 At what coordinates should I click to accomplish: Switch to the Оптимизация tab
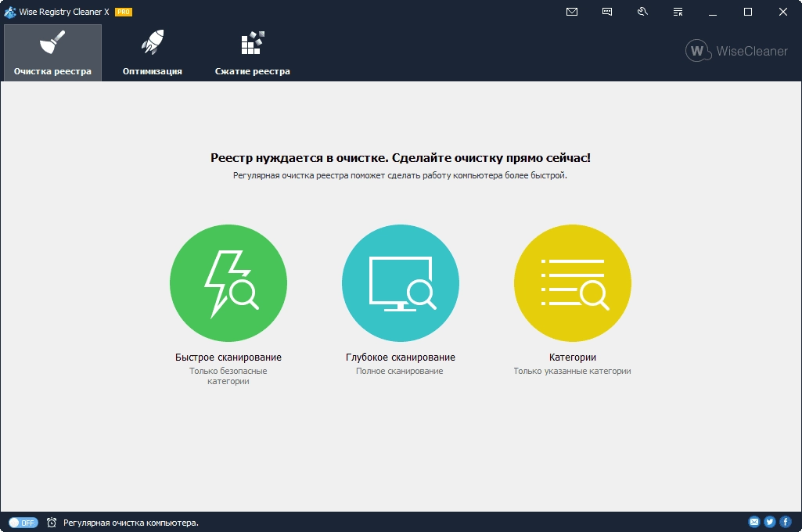tap(153, 52)
